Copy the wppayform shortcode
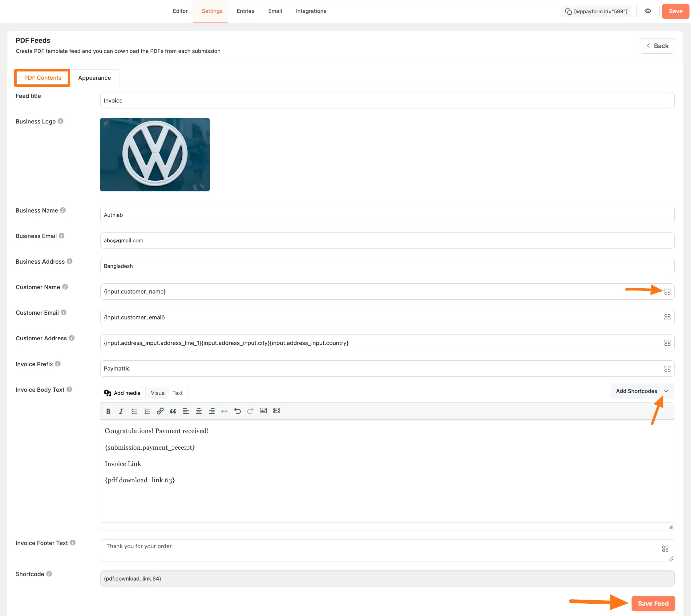Screen dimensions: 691x616 [x=596, y=11]
